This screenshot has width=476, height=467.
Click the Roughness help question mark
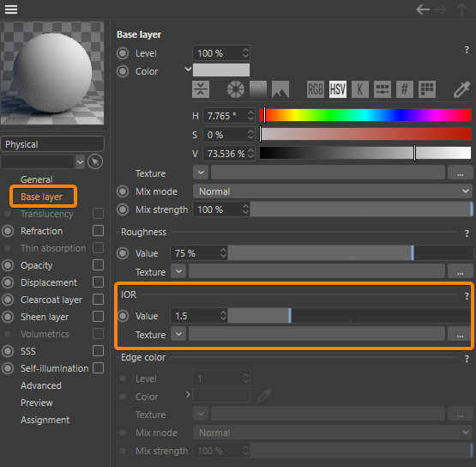click(467, 233)
